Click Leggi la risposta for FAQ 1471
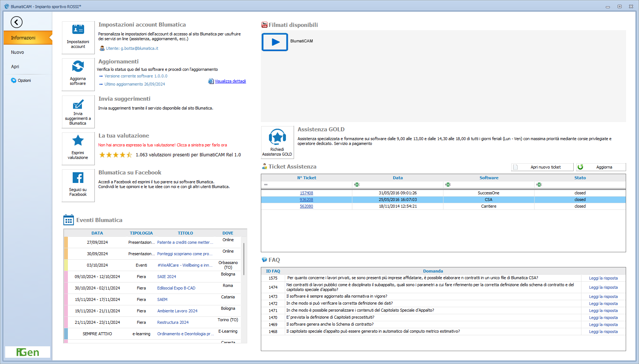639x364 pixels. (603, 311)
